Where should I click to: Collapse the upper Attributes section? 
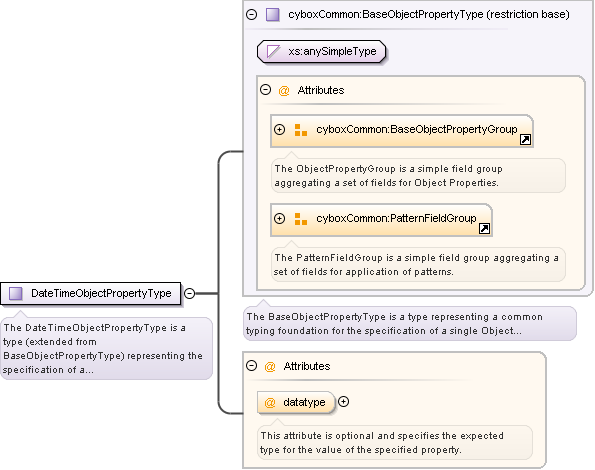click(x=266, y=90)
